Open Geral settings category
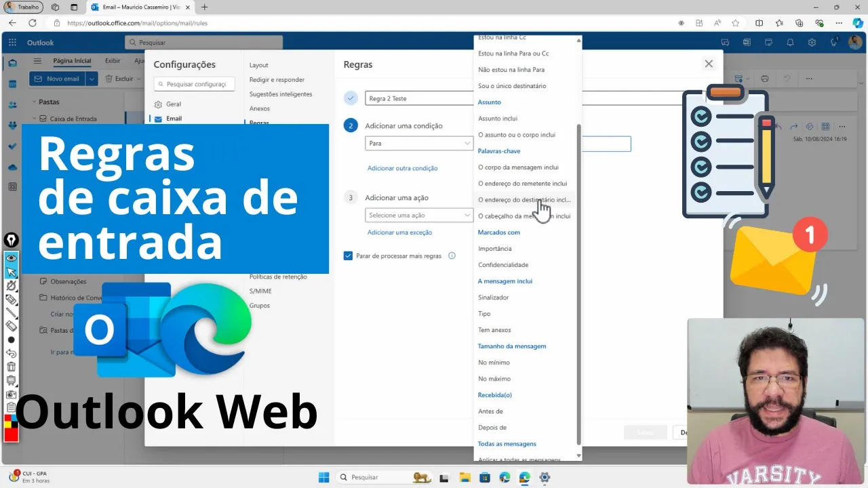This screenshot has height=488, width=868. click(174, 104)
